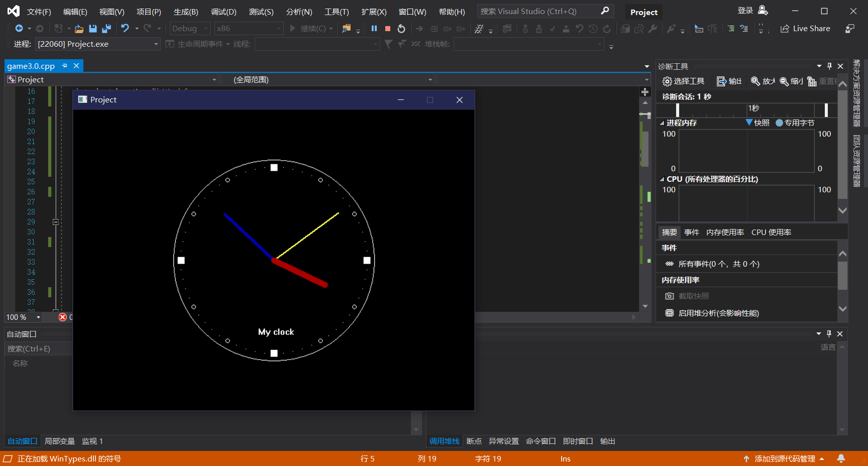
Task: Switch to the Events tab in Diagnostic Tools
Action: point(692,232)
